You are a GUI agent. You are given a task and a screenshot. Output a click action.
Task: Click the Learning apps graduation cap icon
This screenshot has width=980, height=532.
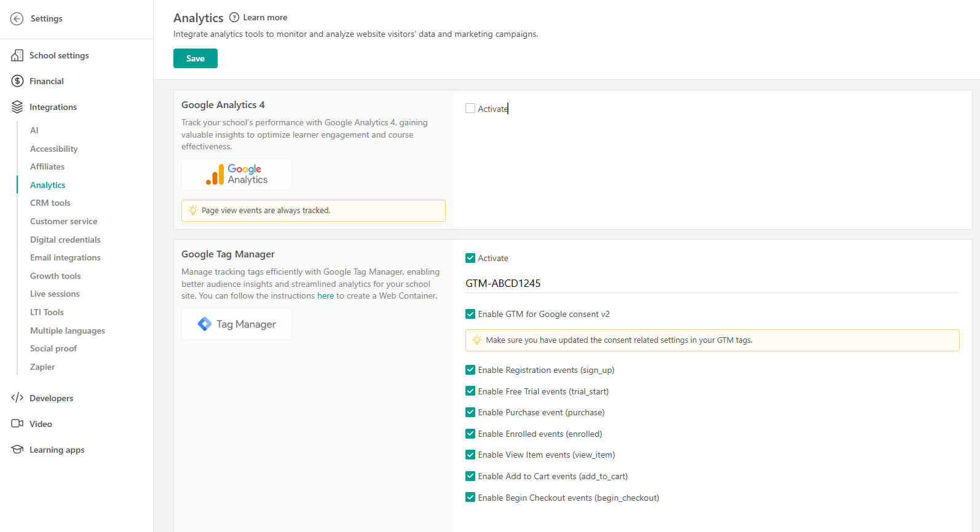pyautogui.click(x=17, y=449)
